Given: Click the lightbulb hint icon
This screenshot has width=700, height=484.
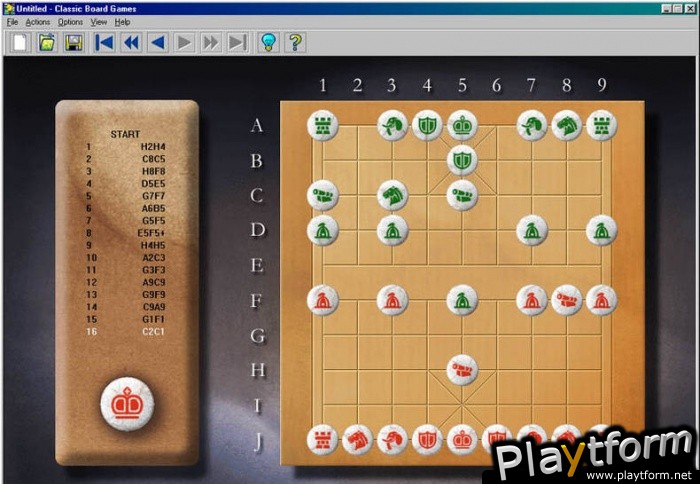Looking at the screenshot, I should [x=268, y=42].
